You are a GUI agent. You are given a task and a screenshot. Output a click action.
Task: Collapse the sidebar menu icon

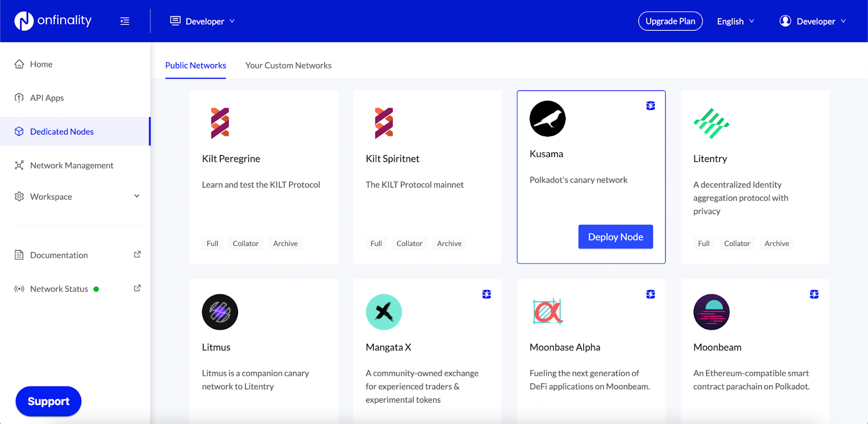[125, 21]
